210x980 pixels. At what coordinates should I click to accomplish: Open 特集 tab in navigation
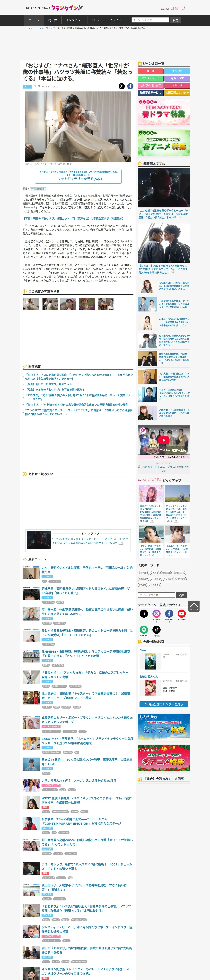(53, 20)
